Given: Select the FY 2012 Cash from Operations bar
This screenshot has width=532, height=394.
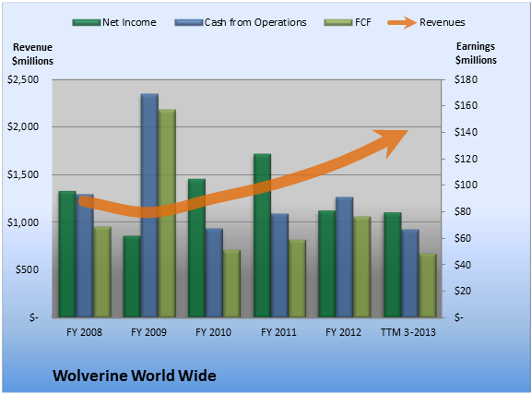Looking at the screenshot, I should tap(345, 257).
